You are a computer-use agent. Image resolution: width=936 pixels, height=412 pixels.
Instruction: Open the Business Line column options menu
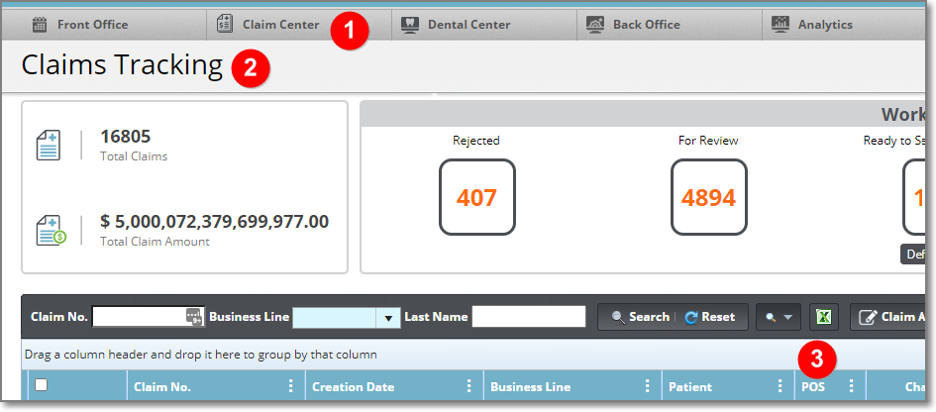647,387
